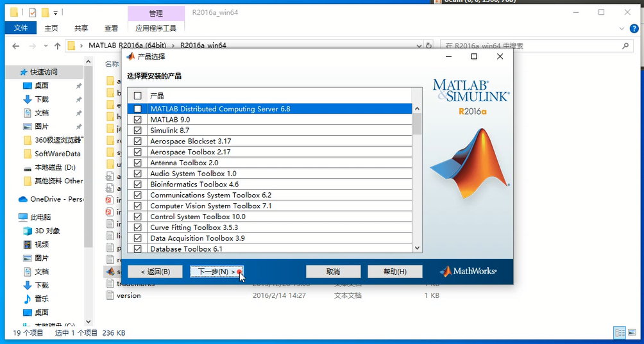Uncheck the MATLAB 9.0 checkbox
644x344 pixels.
pos(138,120)
